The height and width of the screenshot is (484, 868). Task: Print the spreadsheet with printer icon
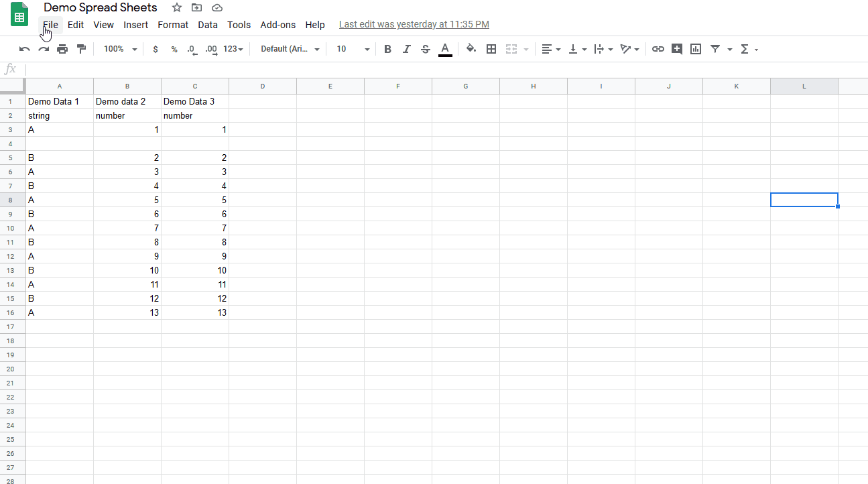point(62,49)
